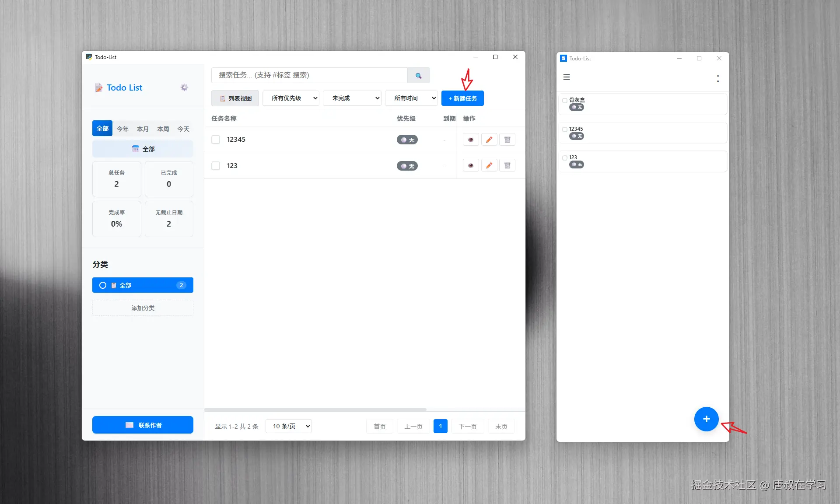Edit task 123 with the pencil icon
Viewport: 840px width, 504px height.
click(x=489, y=165)
